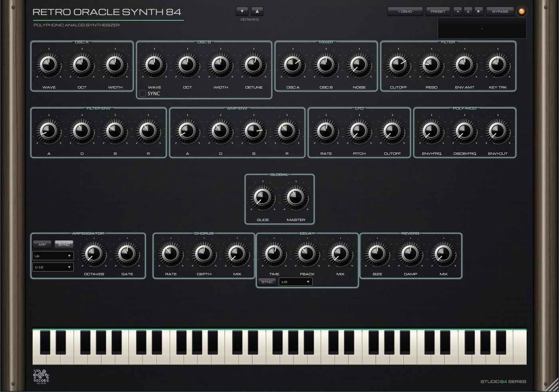Toggle the ARP button on

pos(42,245)
